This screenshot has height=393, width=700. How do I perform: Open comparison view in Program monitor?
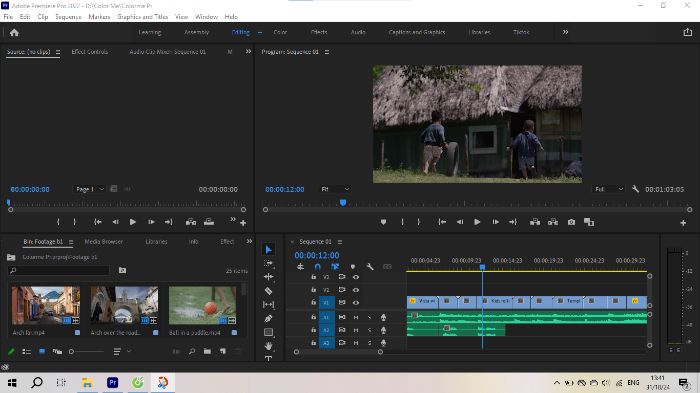click(x=589, y=222)
